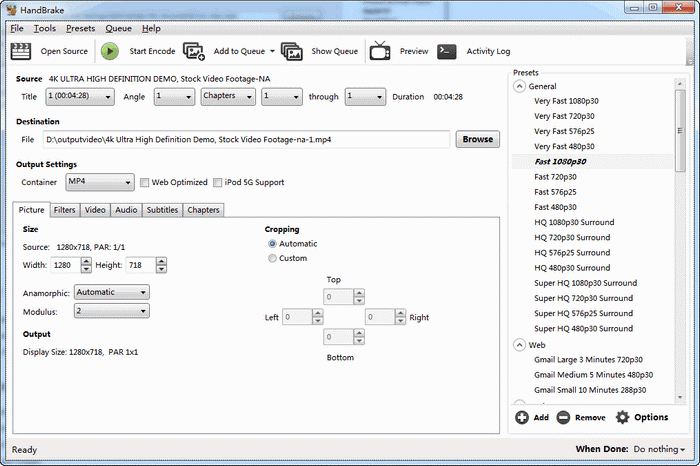Switch to the Filters tab
This screenshot has width=700, height=466.
[64, 210]
